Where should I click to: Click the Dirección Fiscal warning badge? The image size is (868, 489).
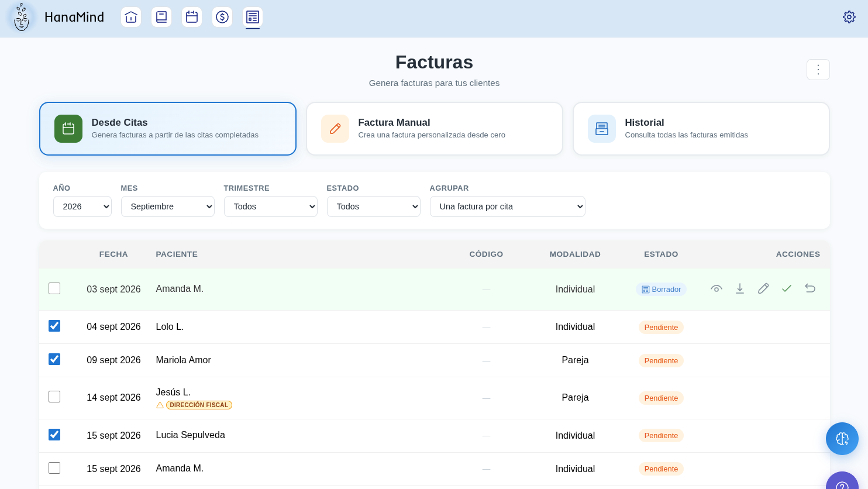(x=199, y=405)
